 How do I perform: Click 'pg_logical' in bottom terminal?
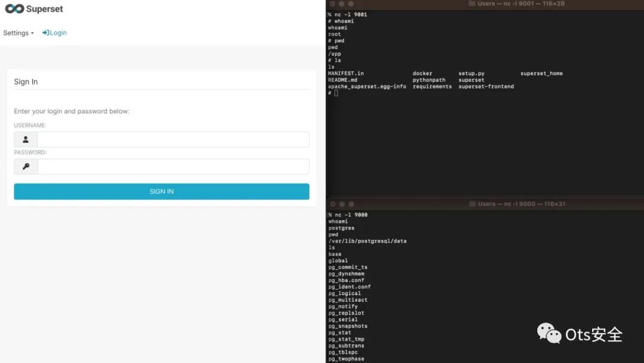coord(345,294)
